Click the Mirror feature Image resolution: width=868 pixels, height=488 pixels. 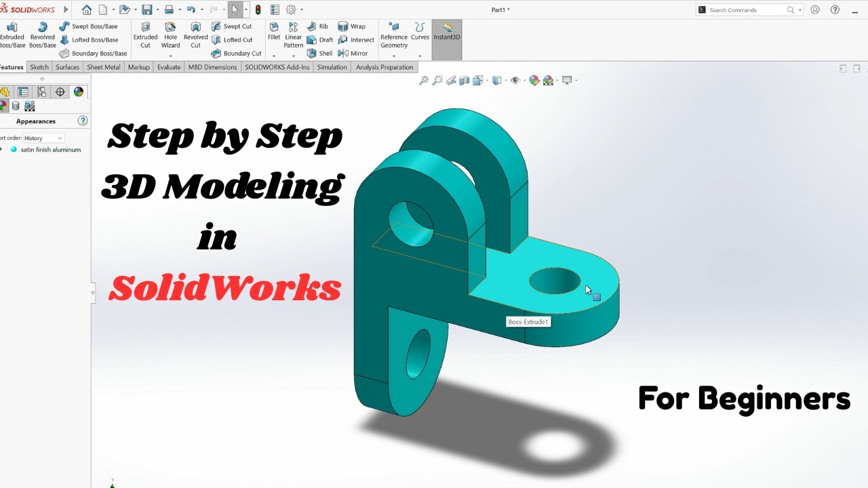pyautogui.click(x=353, y=54)
